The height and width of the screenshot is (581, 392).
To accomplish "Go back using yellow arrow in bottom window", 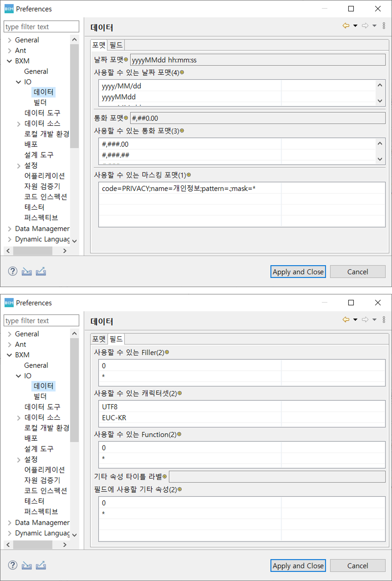I will [346, 319].
